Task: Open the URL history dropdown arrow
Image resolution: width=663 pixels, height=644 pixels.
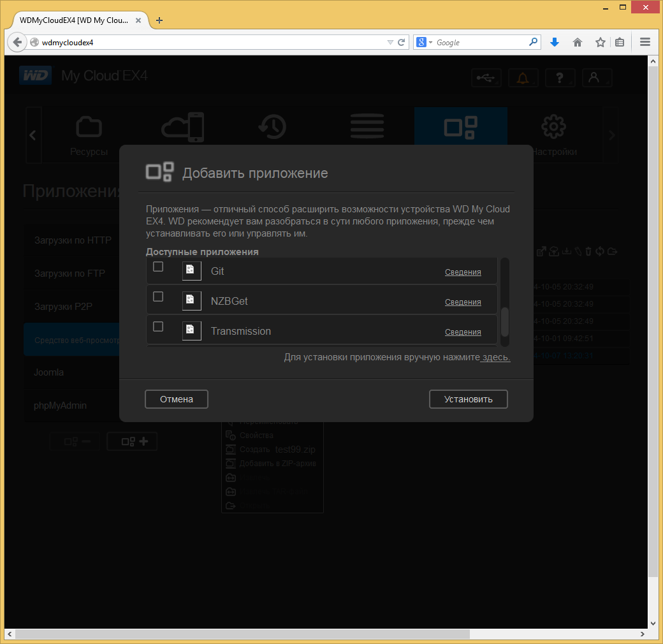Action: point(390,42)
